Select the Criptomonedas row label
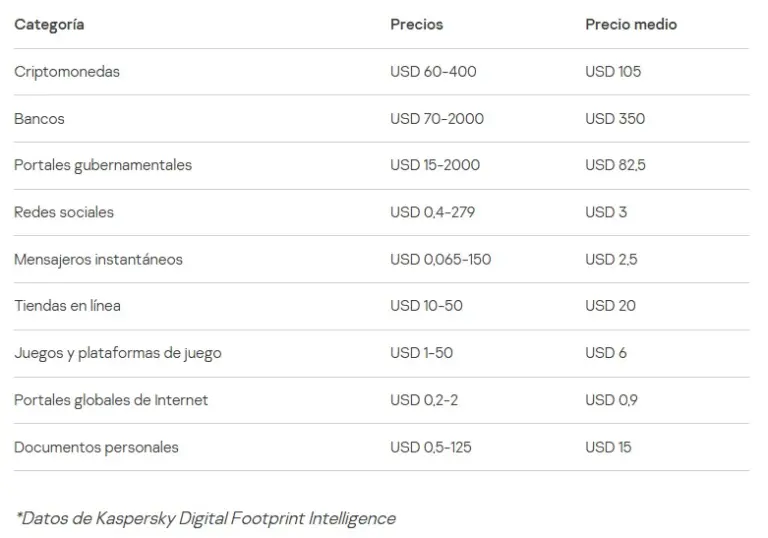Image resolution: width=768 pixels, height=538 pixels. (67, 72)
